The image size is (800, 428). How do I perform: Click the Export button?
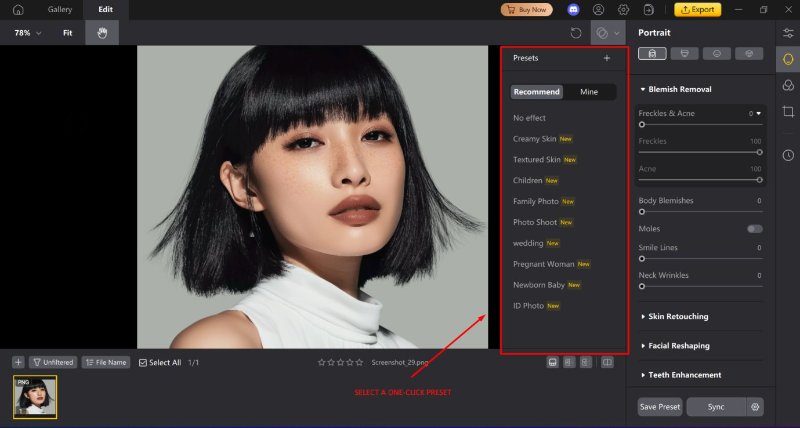(x=697, y=10)
